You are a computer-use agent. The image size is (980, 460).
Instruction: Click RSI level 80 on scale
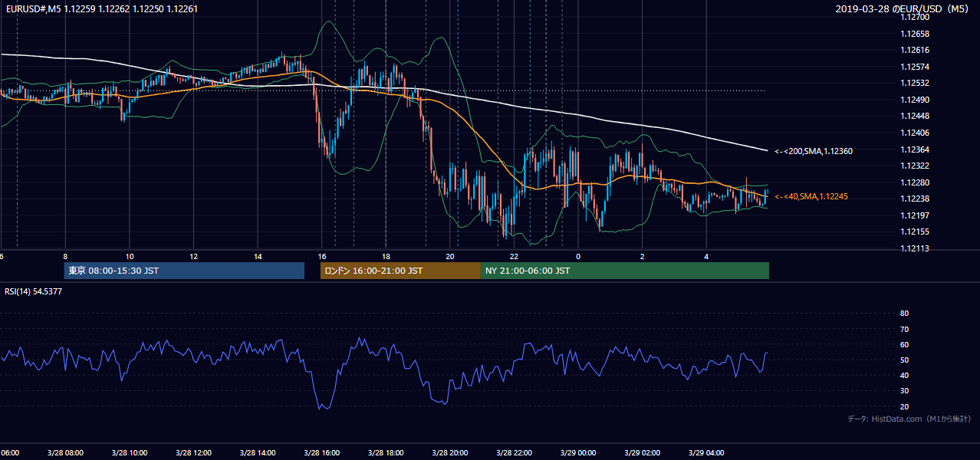pyautogui.click(x=904, y=314)
